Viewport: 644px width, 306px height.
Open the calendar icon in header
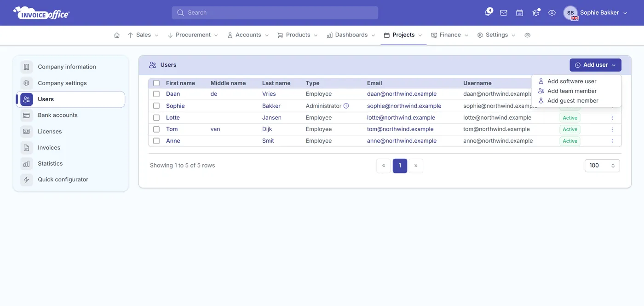click(519, 13)
